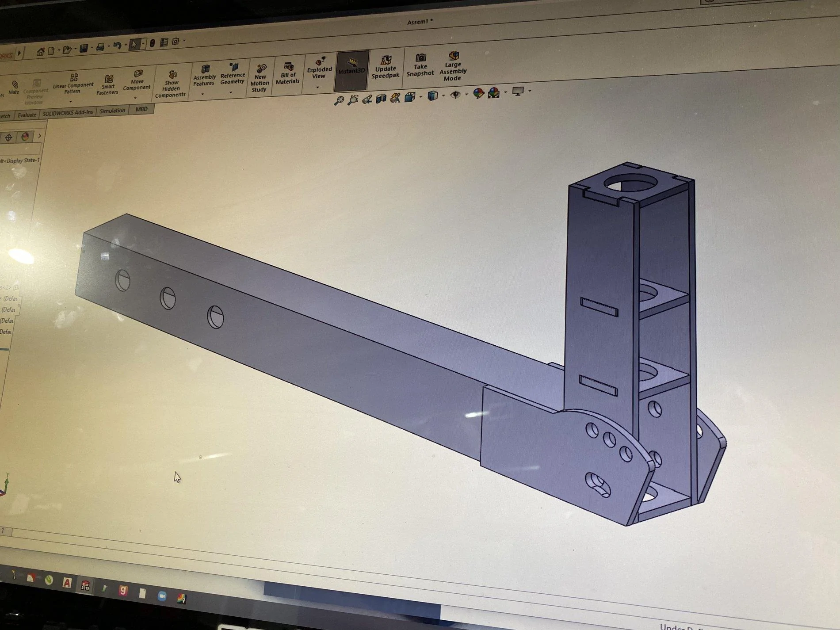
Task: Open New document dropdown arrow
Action: [x=58, y=50]
